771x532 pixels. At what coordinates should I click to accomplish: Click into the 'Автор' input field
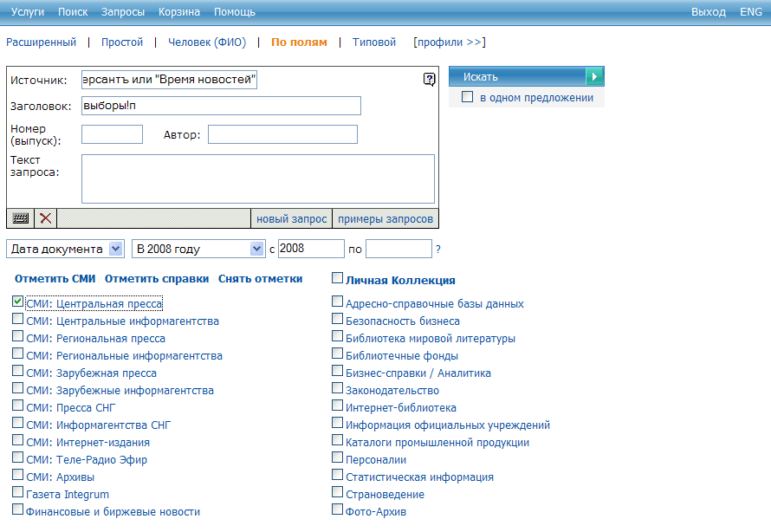282,134
